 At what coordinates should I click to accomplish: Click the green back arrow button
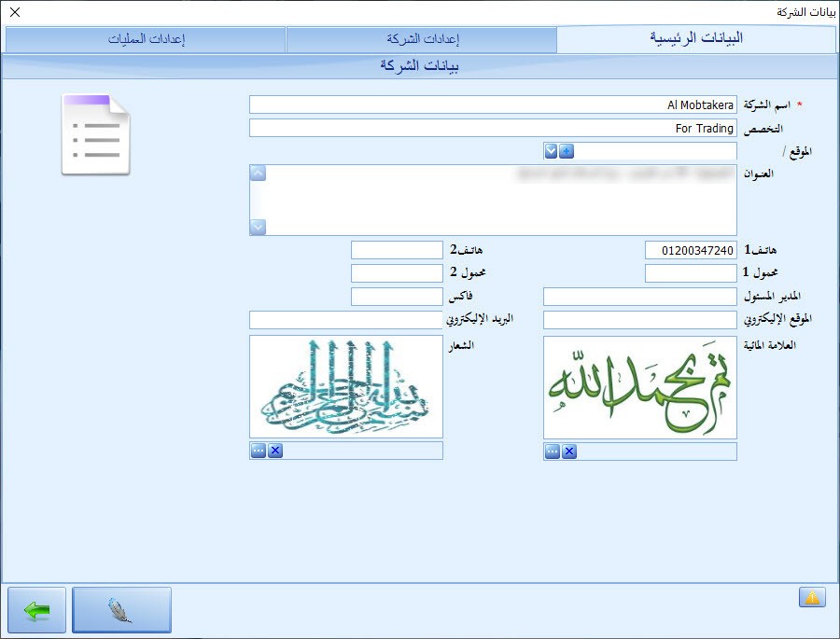pos(36,609)
